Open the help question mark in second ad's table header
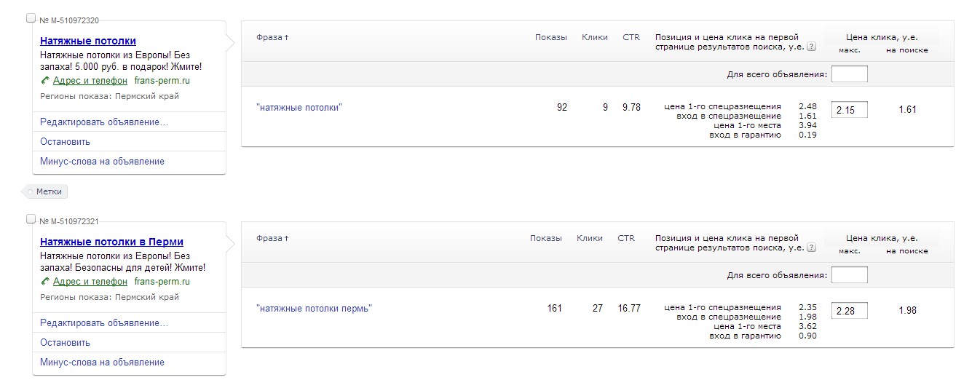Viewport: 980px width, 380px height. tap(811, 248)
